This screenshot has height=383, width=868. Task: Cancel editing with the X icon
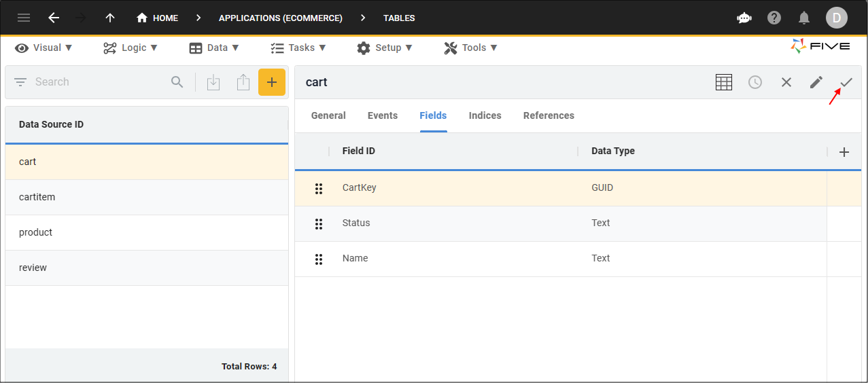[x=786, y=82]
